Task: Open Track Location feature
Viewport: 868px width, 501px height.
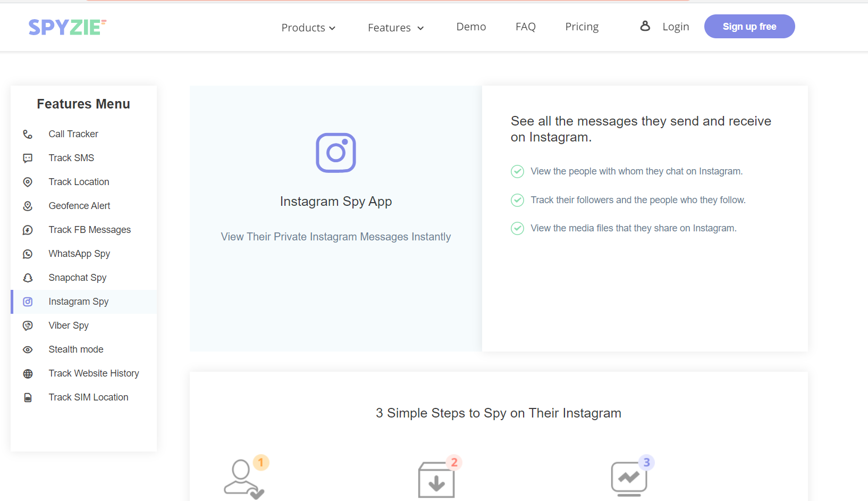Action: [79, 182]
